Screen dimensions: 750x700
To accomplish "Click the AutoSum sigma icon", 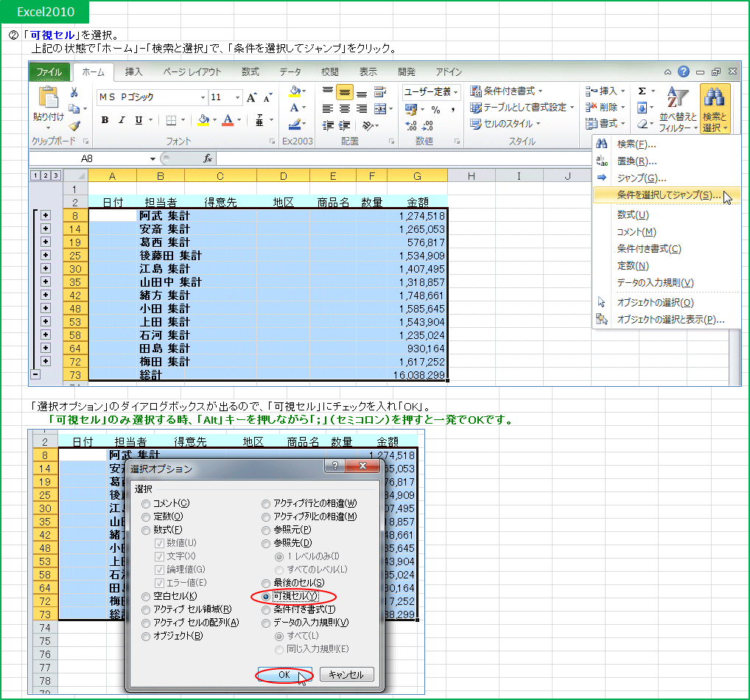I will (x=642, y=91).
